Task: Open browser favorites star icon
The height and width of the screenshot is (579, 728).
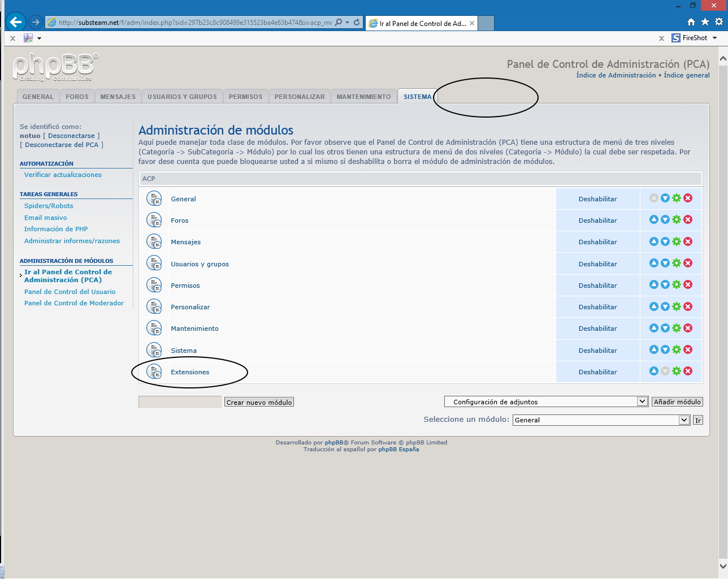Action: [x=705, y=22]
